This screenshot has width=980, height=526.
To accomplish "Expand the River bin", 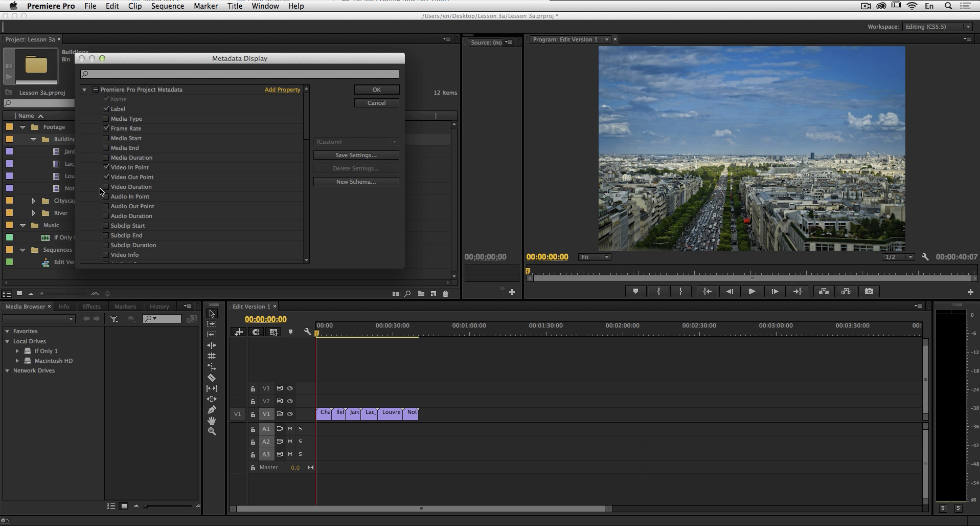I will tap(33, 213).
